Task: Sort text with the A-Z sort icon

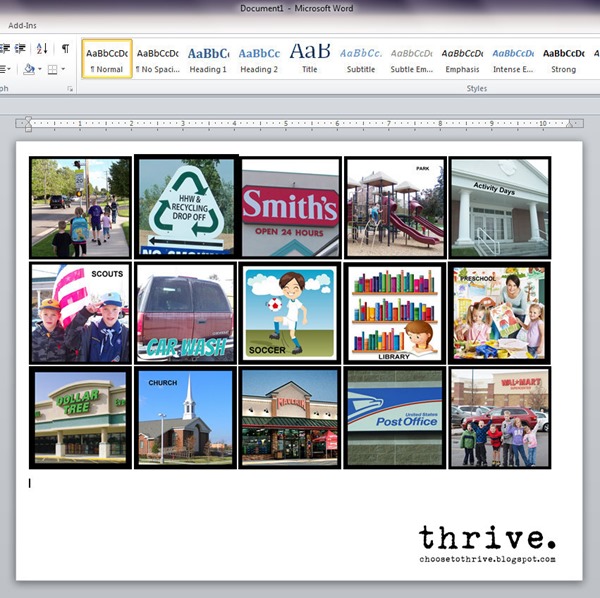Action: coord(42,49)
